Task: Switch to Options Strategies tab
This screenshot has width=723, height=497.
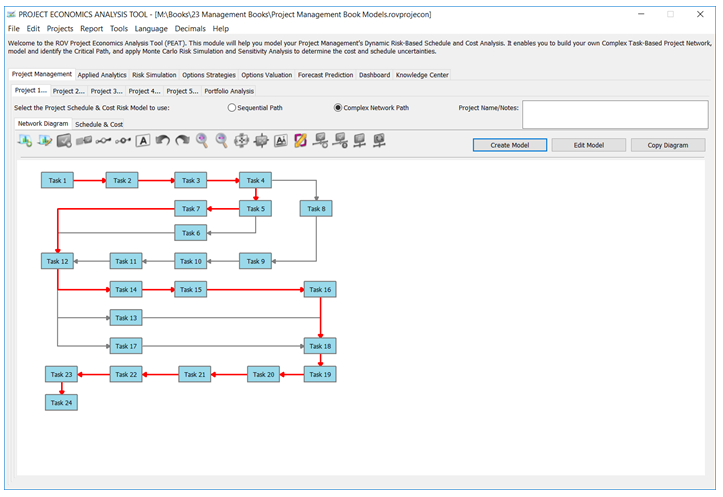Action: click(x=209, y=75)
